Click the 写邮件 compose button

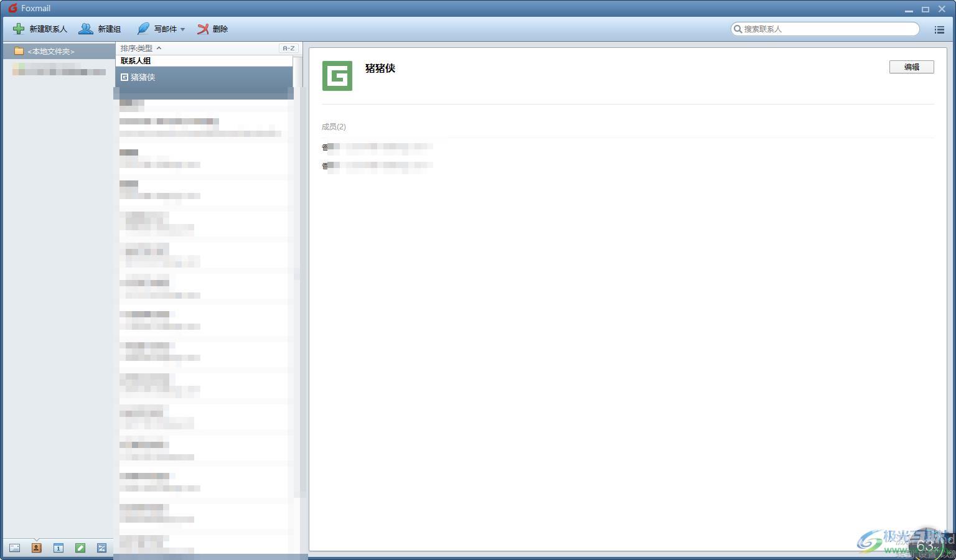[x=157, y=29]
